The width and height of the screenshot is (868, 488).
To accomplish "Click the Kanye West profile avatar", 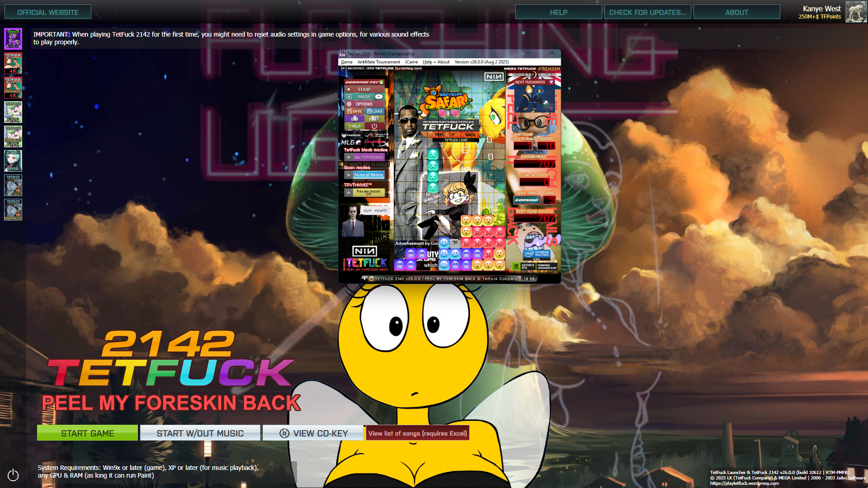I will [x=856, y=12].
